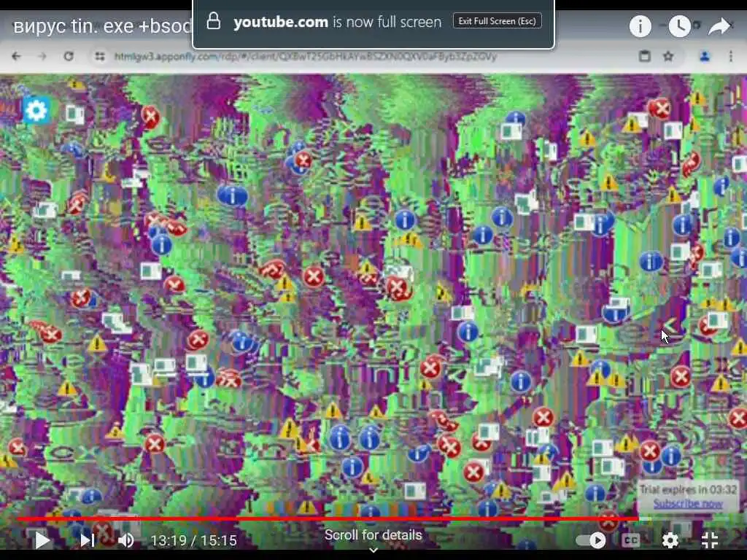
Task: Click the apponfly.com address bar
Action: 305,56
